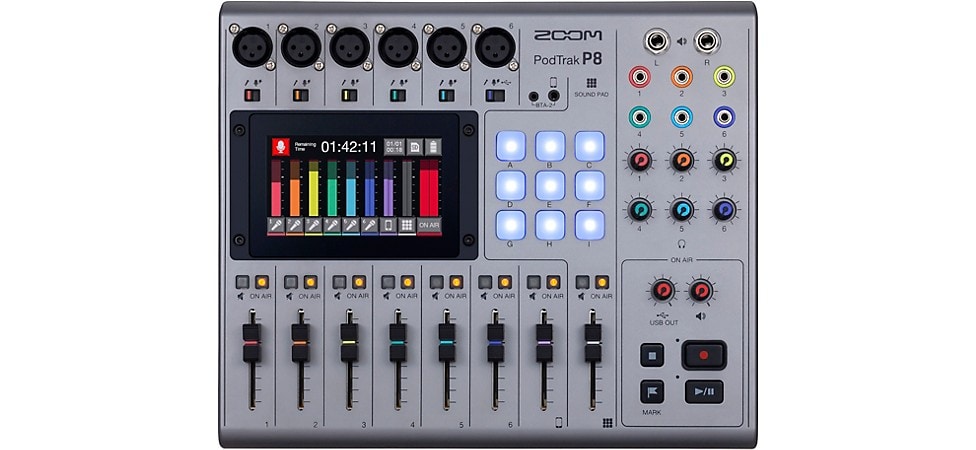The height and width of the screenshot is (450, 976).
Task: Tap the SD card icon on touchscreen
Action: (x=415, y=147)
